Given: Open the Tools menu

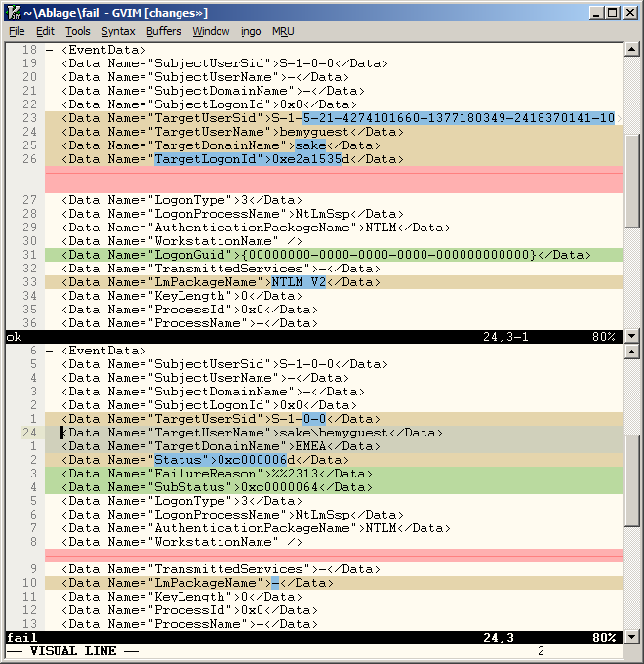Looking at the screenshot, I should pyautogui.click(x=78, y=31).
